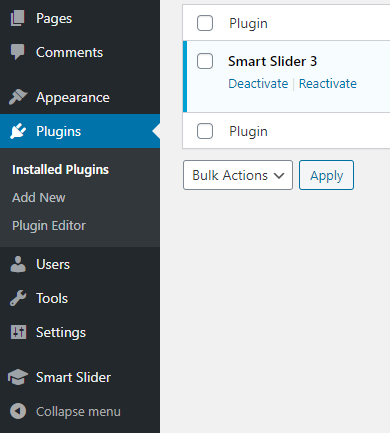Screen dimensions: 390x433
Task: Click the Appearance paintbrush icon
Action: coord(18,97)
